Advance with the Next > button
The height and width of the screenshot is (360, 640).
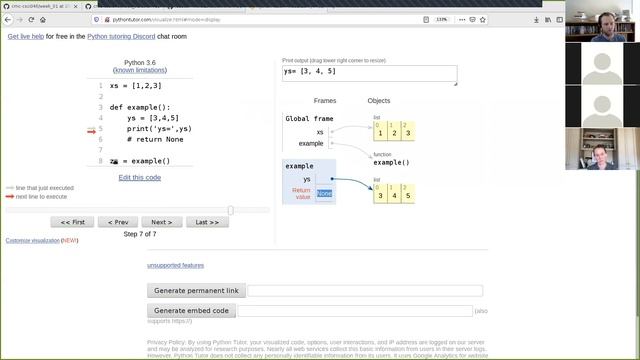click(162, 222)
